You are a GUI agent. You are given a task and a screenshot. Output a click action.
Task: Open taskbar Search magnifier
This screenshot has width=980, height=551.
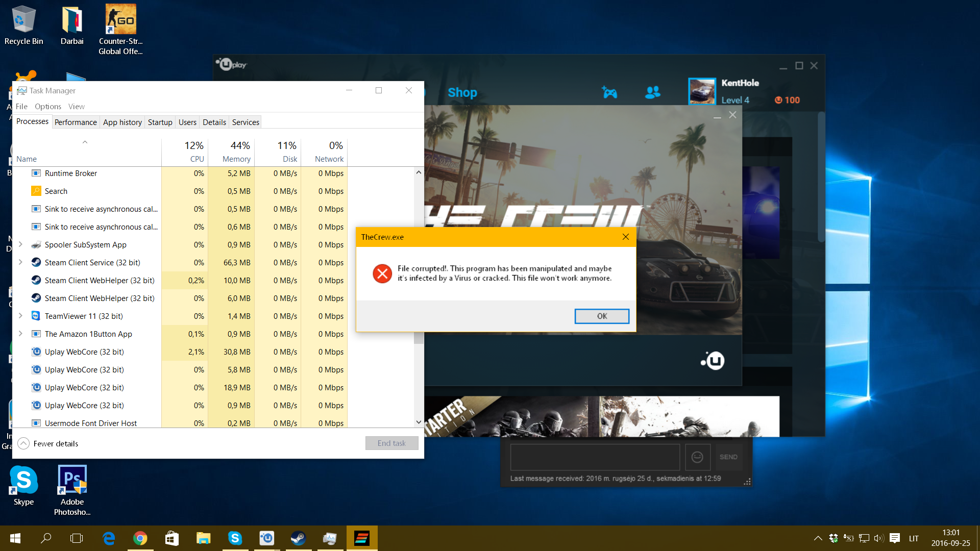(x=46, y=538)
